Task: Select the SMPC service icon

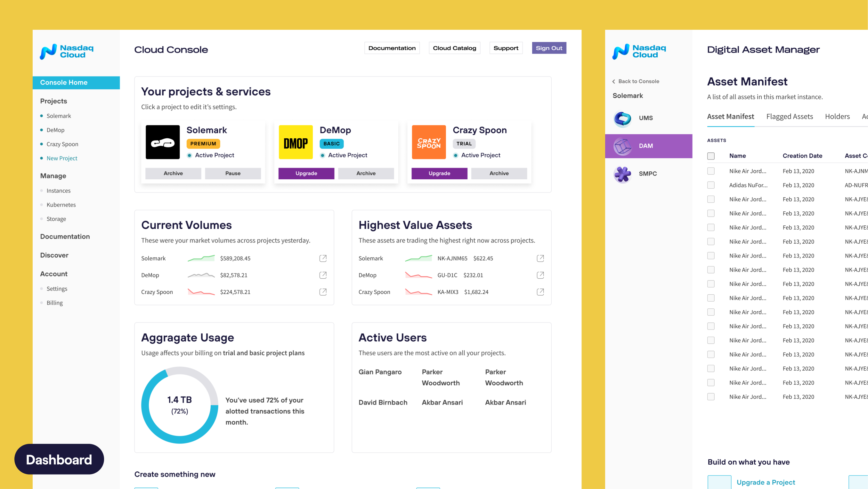Action: click(x=622, y=174)
